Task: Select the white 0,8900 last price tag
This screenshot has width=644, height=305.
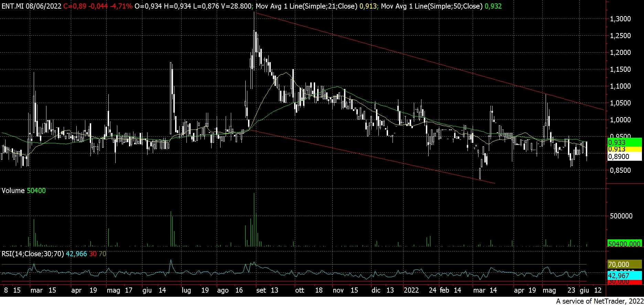Action: pos(625,157)
